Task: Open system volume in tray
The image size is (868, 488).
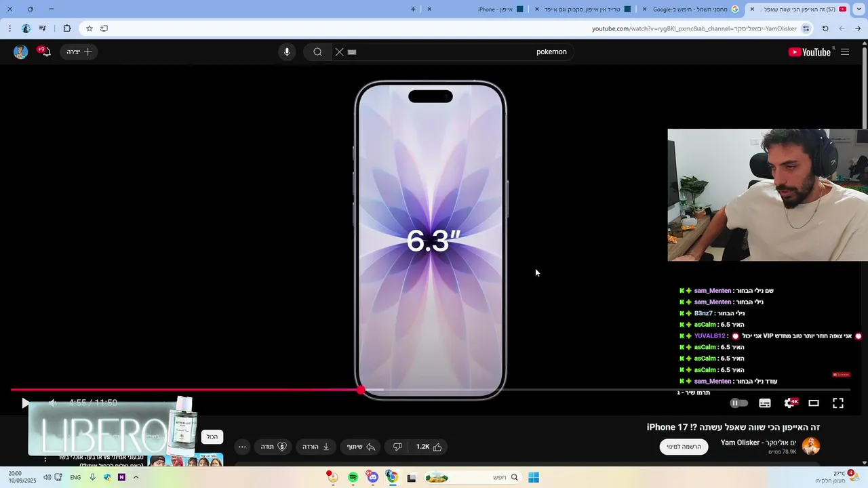Action: (x=47, y=478)
